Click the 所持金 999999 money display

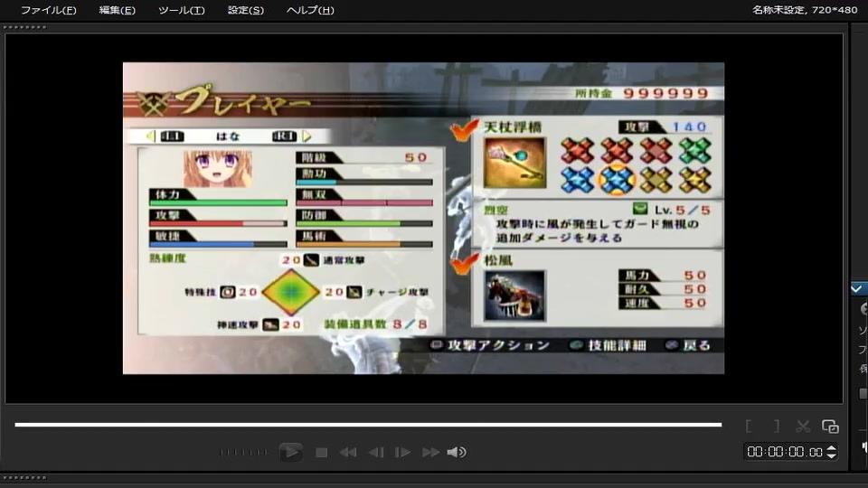pos(642,93)
